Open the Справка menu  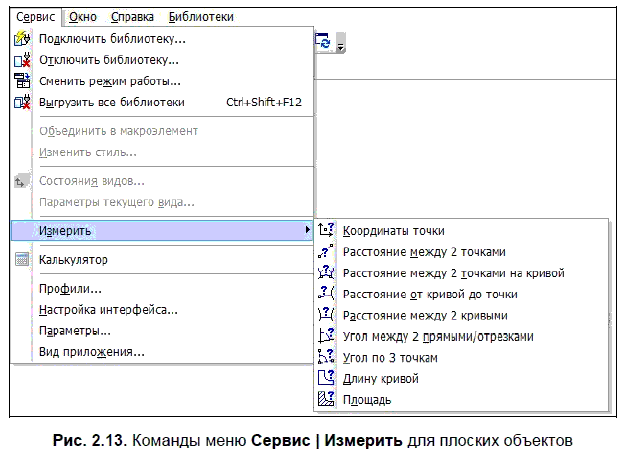tap(132, 17)
